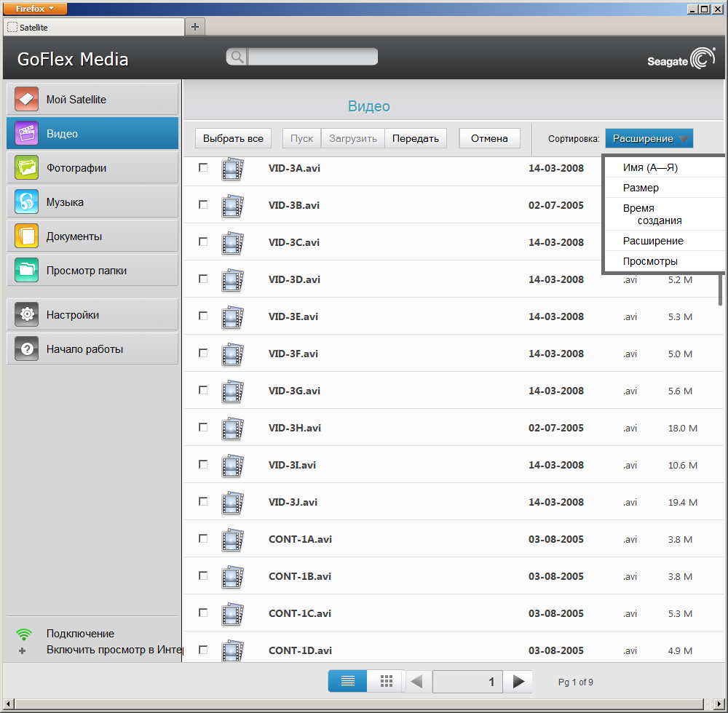Click the film icon of VID-3A.avi
This screenshot has height=713, width=728.
(232, 169)
